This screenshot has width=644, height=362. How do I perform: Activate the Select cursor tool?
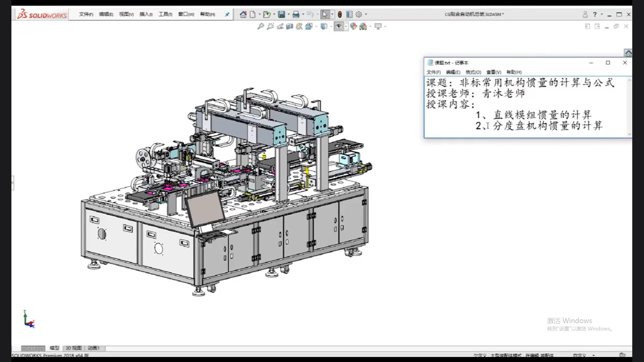324,14
